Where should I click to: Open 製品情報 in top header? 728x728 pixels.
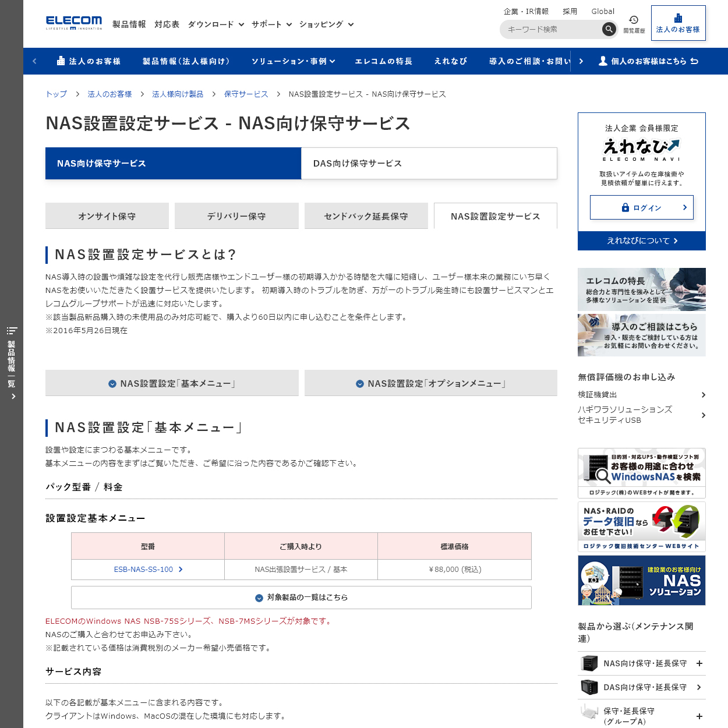129,24
